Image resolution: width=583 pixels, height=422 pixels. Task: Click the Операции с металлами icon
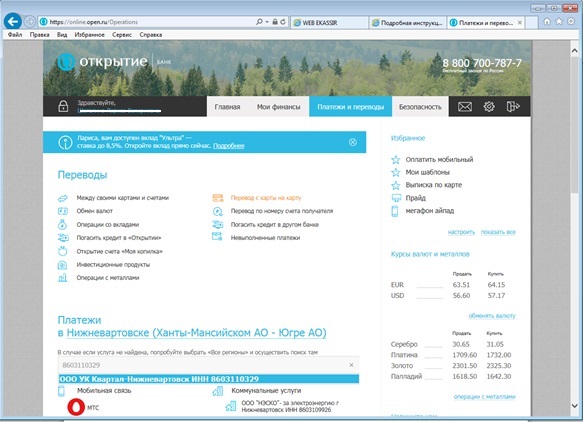(62, 278)
